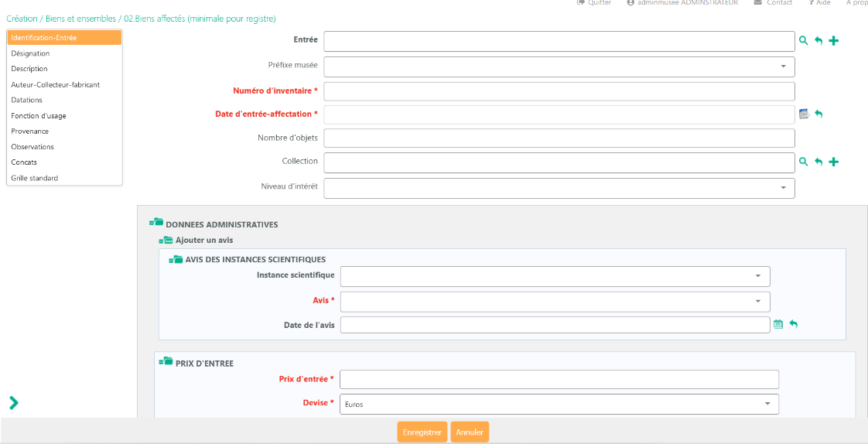
Task: Open the Préfixe musée dropdown
Action: (x=783, y=67)
